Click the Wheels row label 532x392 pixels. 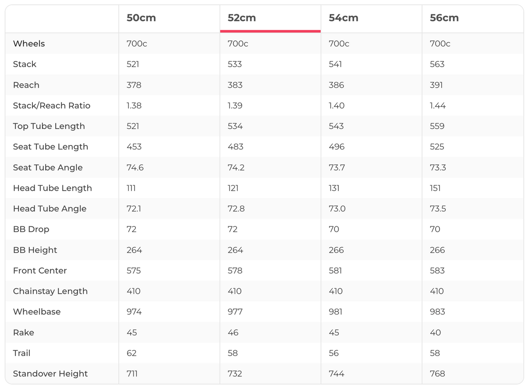[29, 43]
